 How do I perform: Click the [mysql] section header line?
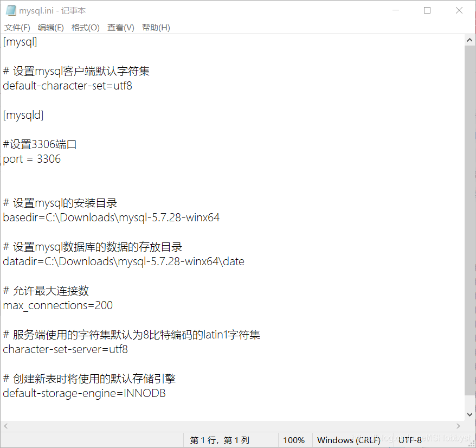tap(20, 42)
